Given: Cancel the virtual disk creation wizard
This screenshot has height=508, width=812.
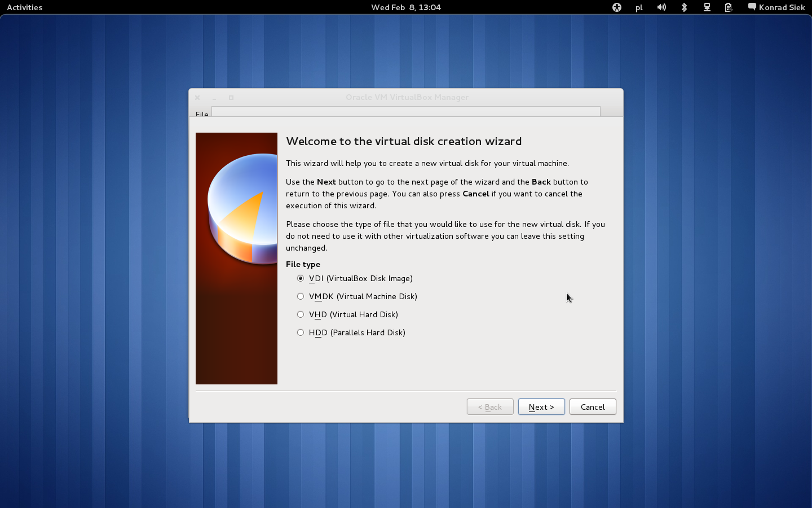Looking at the screenshot, I should (x=593, y=407).
